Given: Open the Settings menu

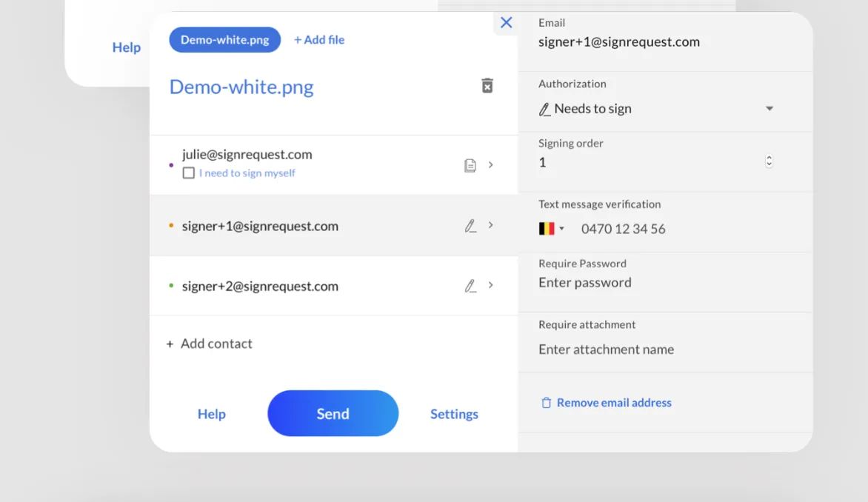Looking at the screenshot, I should [x=454, y=414].
